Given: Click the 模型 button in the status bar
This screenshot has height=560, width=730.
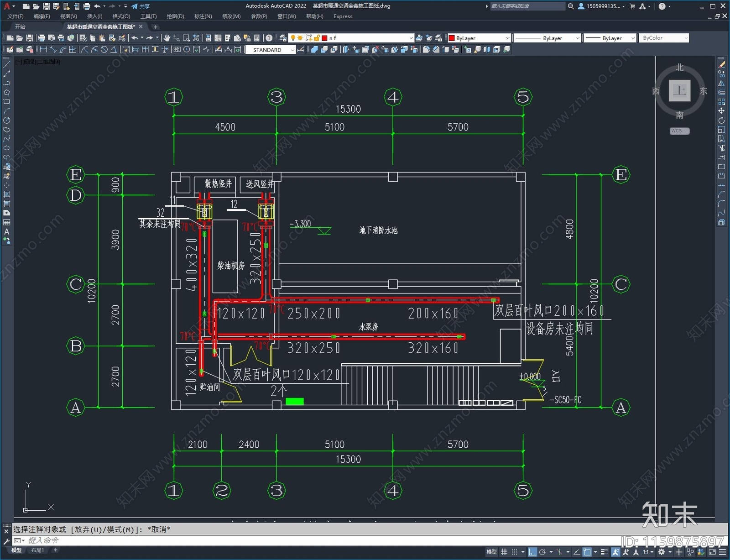Looking at the screenshot, I should (x=492, y=552).
